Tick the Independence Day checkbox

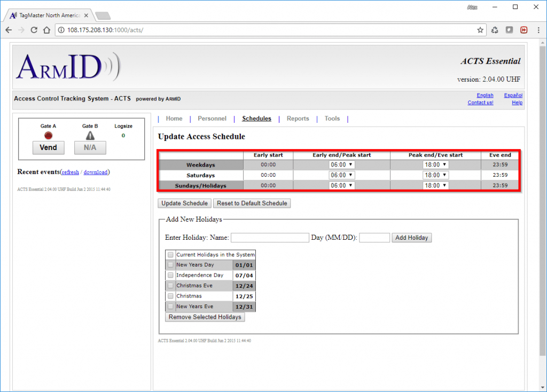[170, 275]
